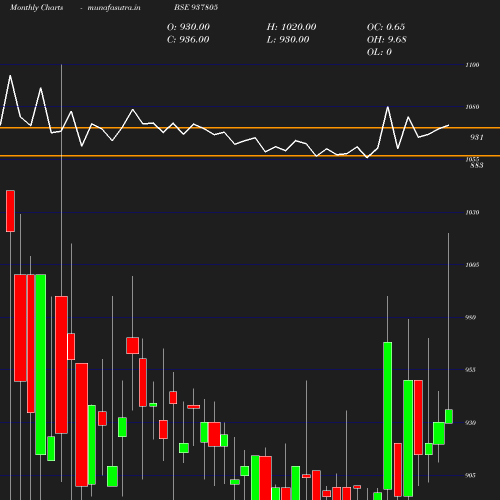Click the "OC: 0.65" reading
The height and width of the screenshot is (500, 500).
pos(386,27)
